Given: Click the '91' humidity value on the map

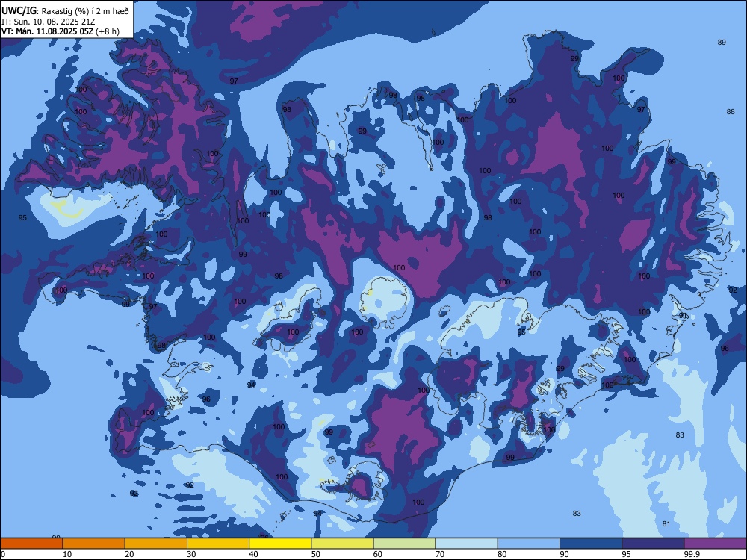Looking at the screenshot, I should (x=683, y=315).
